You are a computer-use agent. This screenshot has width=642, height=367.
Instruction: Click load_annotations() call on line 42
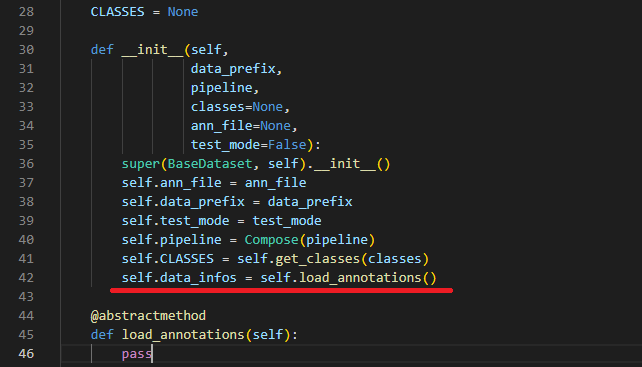click(368, 278)
